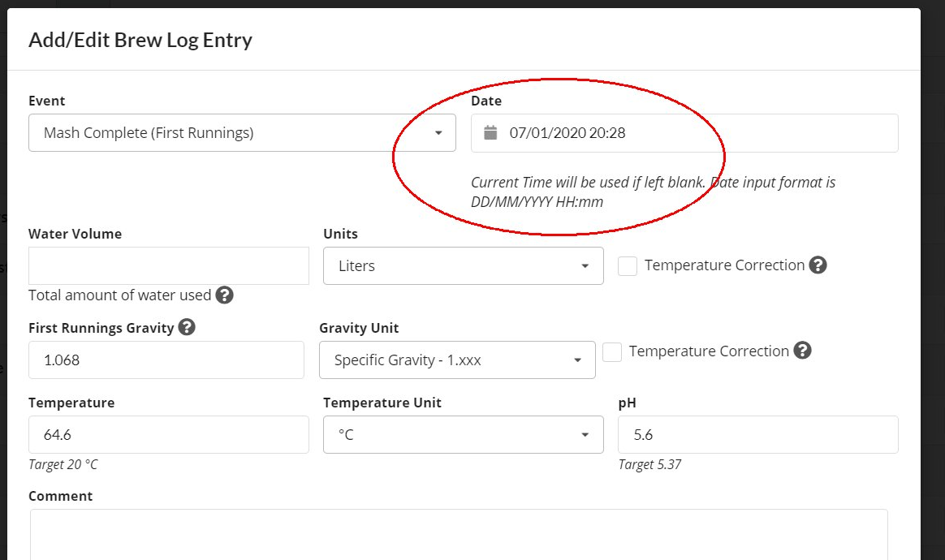Click inside the Comment text area

[459, 536]
